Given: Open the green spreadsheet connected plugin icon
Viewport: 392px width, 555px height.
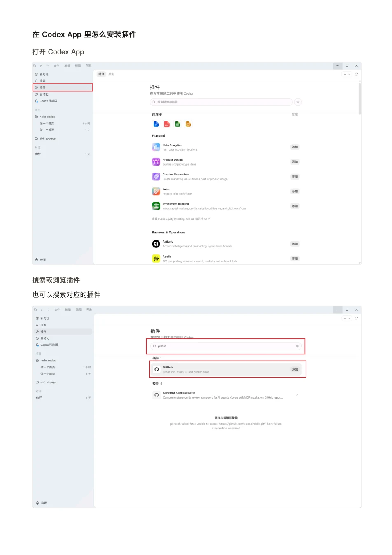Looking at the screenshot, I should [x=177, y=124].
